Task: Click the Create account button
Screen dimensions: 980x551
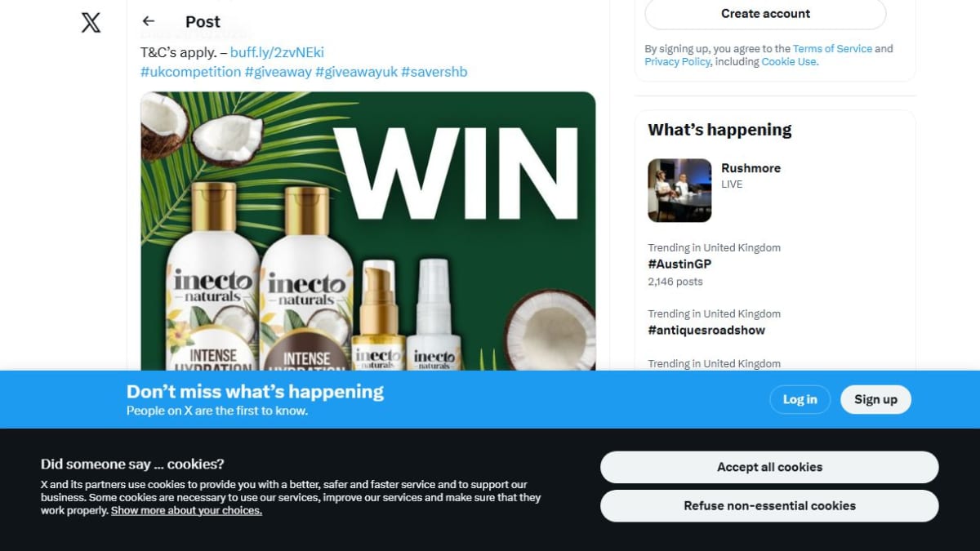Action: (765, 14)
